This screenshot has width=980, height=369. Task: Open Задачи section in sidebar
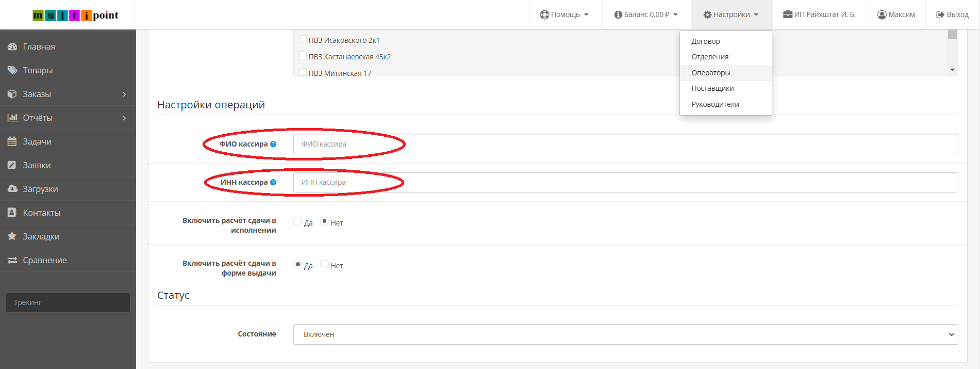tap(68, 141)
